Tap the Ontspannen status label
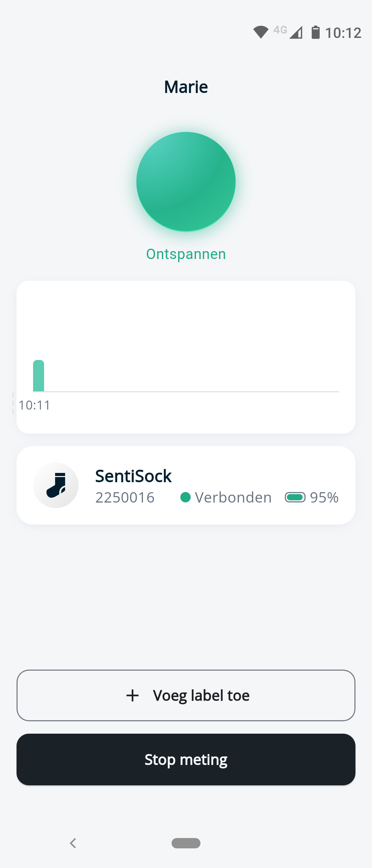The width and height of the screenshot is (372, 868). click(x=186, y=254)
